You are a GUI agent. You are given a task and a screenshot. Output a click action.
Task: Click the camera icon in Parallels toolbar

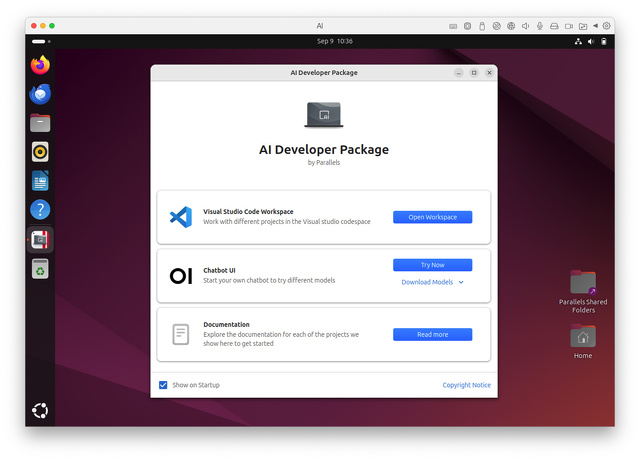pos(569,26)
